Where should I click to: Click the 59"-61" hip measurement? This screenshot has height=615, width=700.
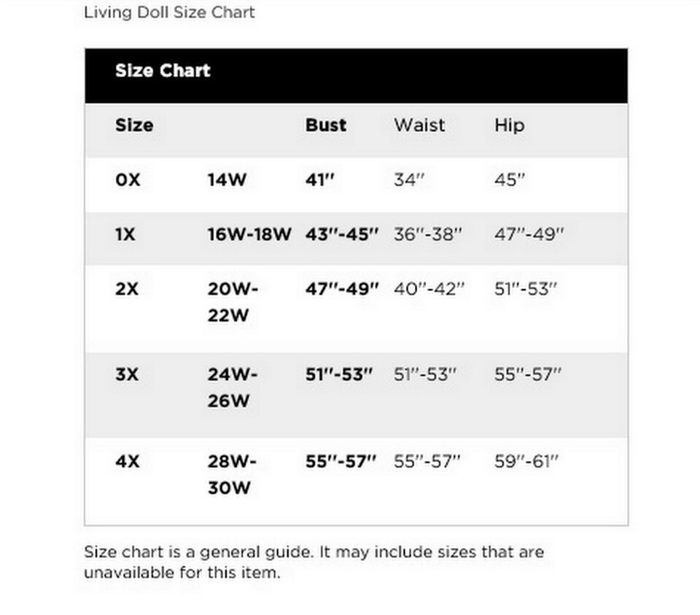click(526, 461)
